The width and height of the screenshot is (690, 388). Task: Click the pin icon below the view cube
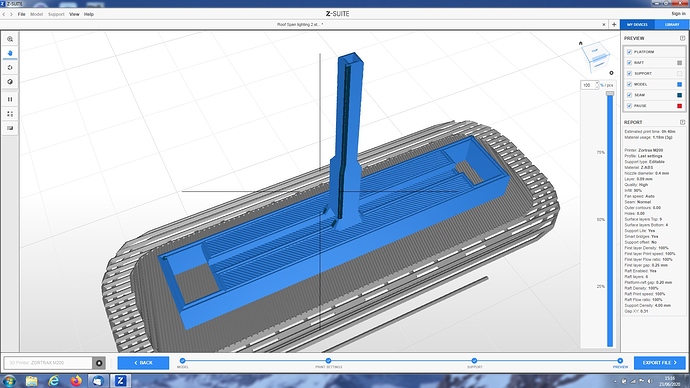click(x=611, y=73)
